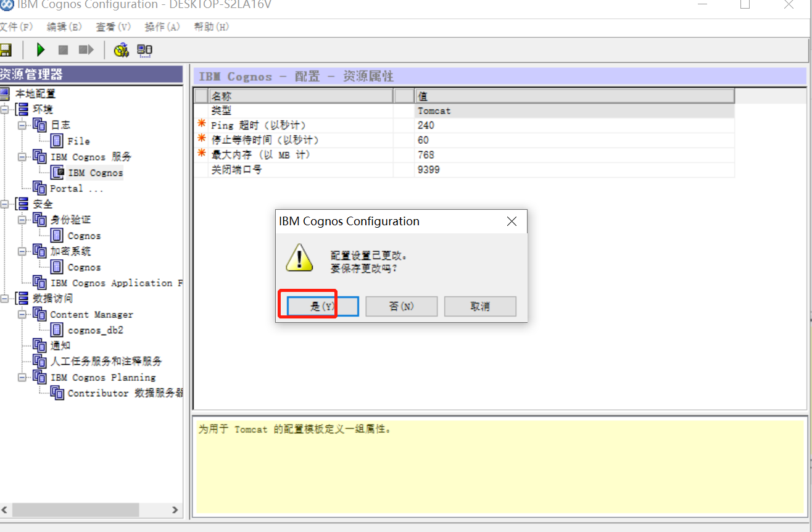Click the cognos_db2 document icon
Screen dimensions: 812x532
(x=57, y=330)
